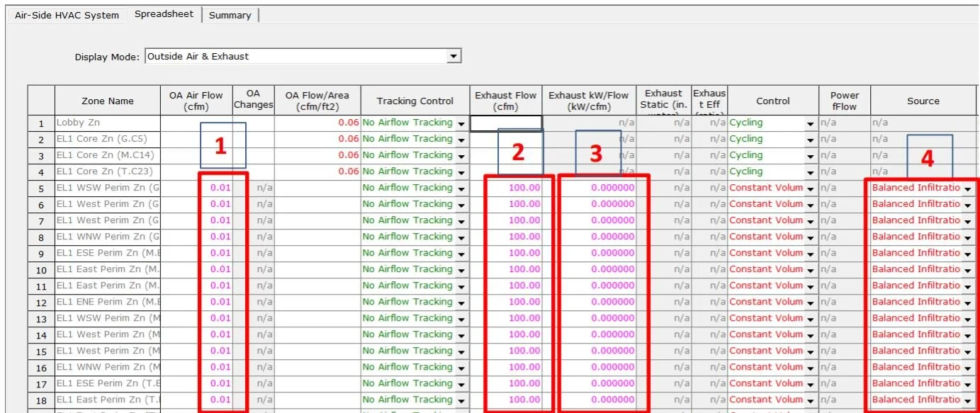
Task: Click the Power fFlow column header
Action: click(x=845, y=101)
